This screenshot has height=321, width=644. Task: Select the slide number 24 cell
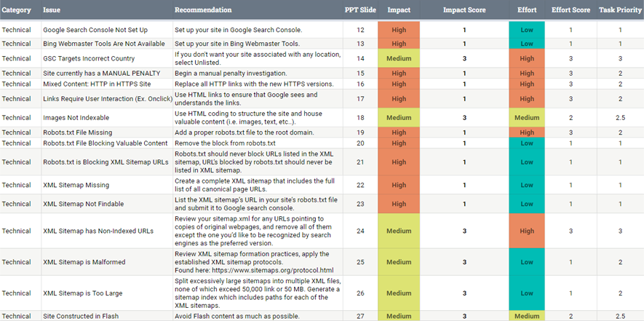360,231
